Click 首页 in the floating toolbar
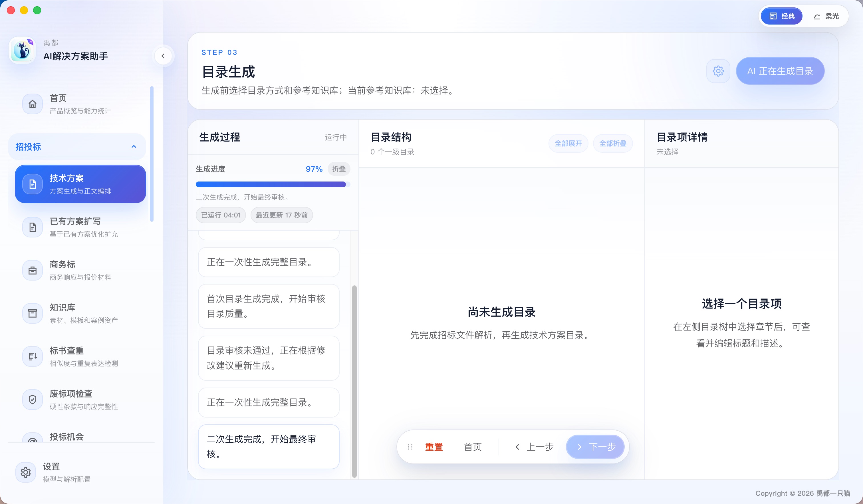863x504 pixels. point(473,447)
